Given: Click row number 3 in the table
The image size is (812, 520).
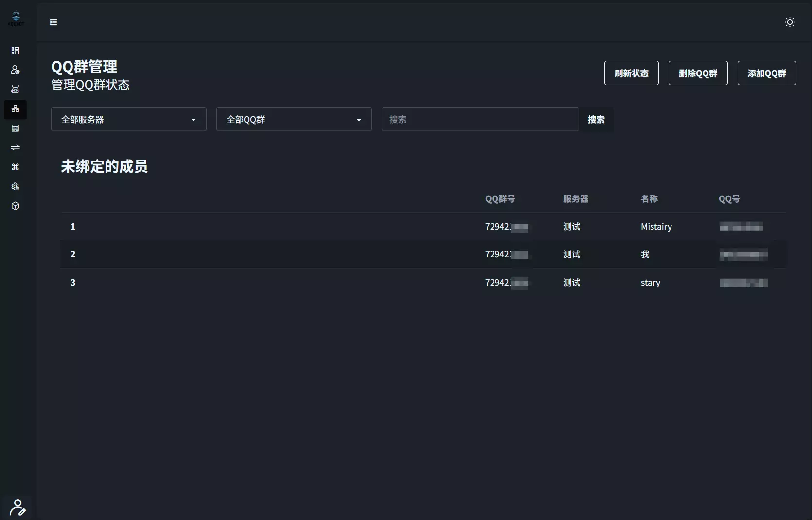Looking at the screenshot, I should 73,282.
